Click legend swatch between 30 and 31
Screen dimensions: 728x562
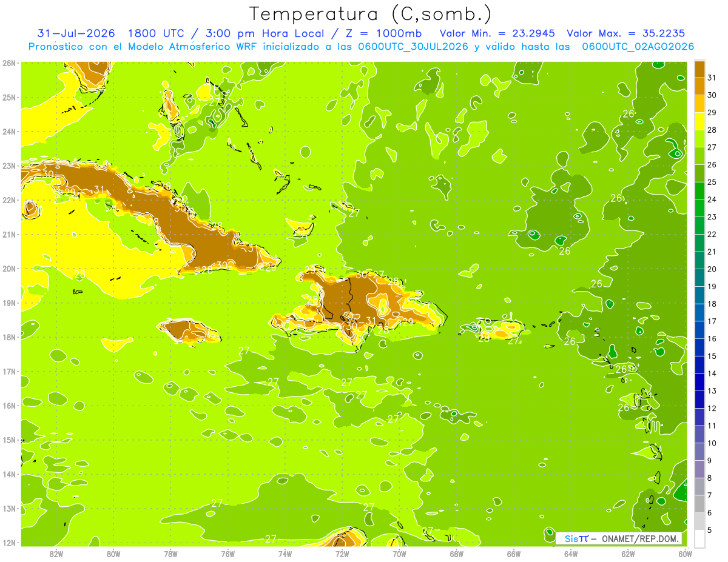(x=699, y=85)
